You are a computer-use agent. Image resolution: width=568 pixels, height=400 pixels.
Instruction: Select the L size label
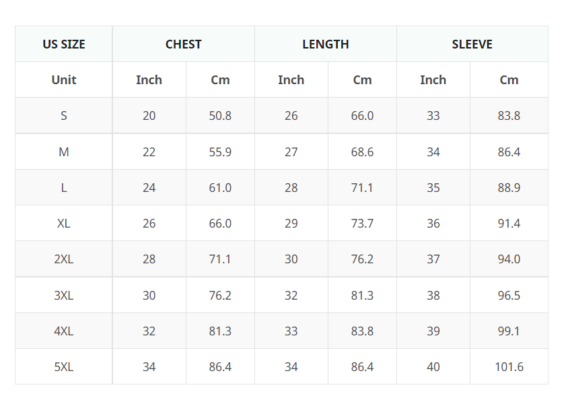click(64, 188)
